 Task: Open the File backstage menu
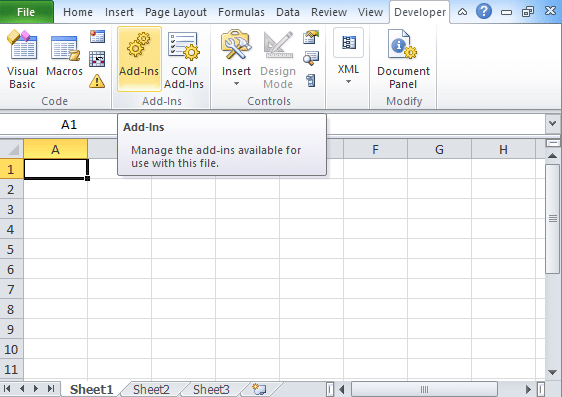click(26, 12)
